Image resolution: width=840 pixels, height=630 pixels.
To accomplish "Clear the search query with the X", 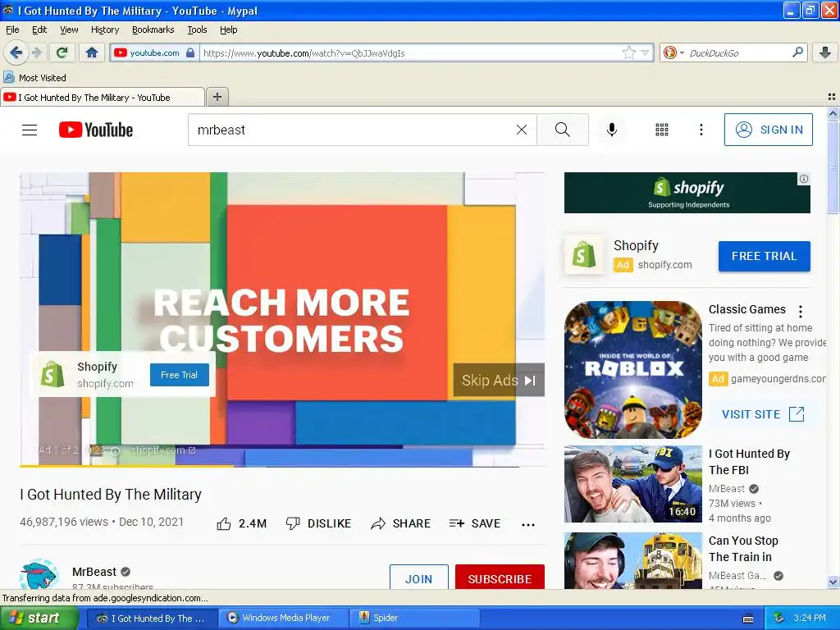I will tap(521, 130).
